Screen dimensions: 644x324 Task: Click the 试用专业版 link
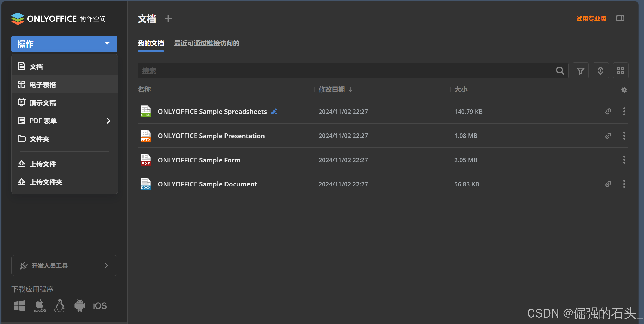(x=591, y=19)
